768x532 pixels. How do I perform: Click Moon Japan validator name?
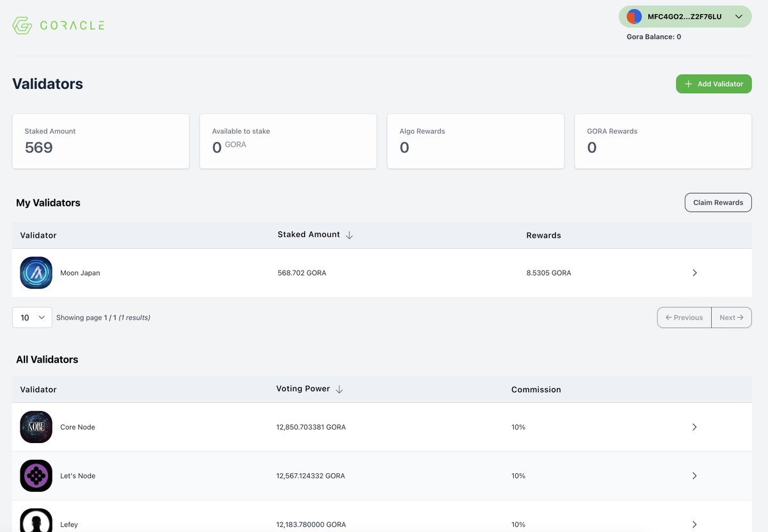80,273
